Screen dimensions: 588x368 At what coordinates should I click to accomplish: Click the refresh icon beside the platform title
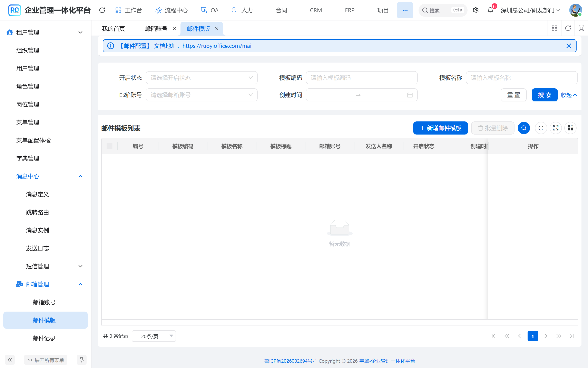pyautogui.click(x=102, y=10)
